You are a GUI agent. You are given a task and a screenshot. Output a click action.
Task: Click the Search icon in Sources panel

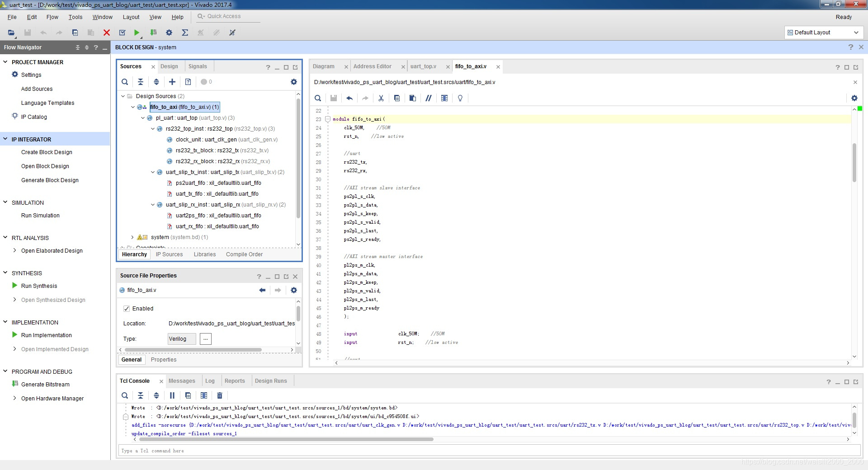[125, 82]
